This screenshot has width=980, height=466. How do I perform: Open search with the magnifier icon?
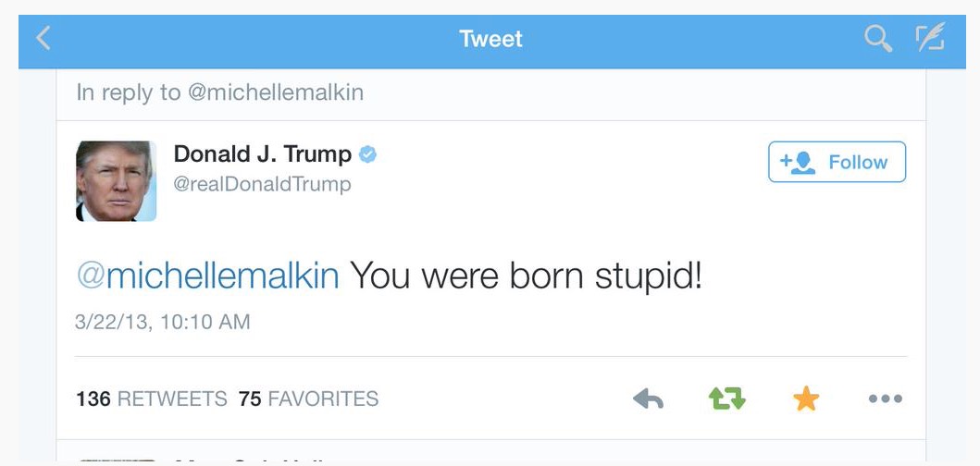[877, 39]
